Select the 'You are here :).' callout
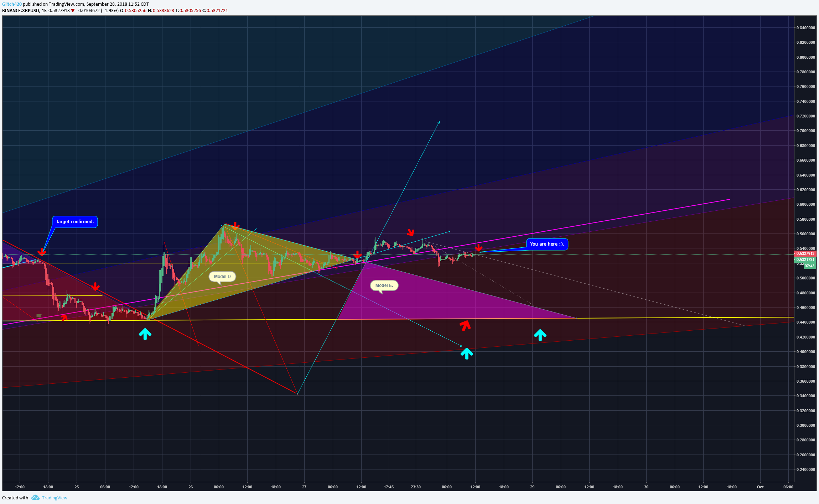819x504 pixels. point(547,244)
